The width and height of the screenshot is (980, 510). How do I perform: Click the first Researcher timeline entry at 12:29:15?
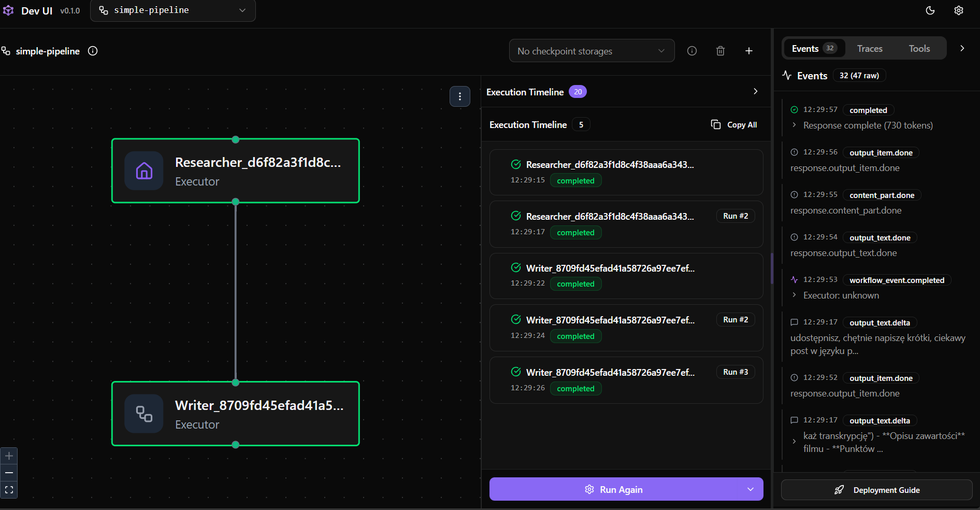(626, 173)
